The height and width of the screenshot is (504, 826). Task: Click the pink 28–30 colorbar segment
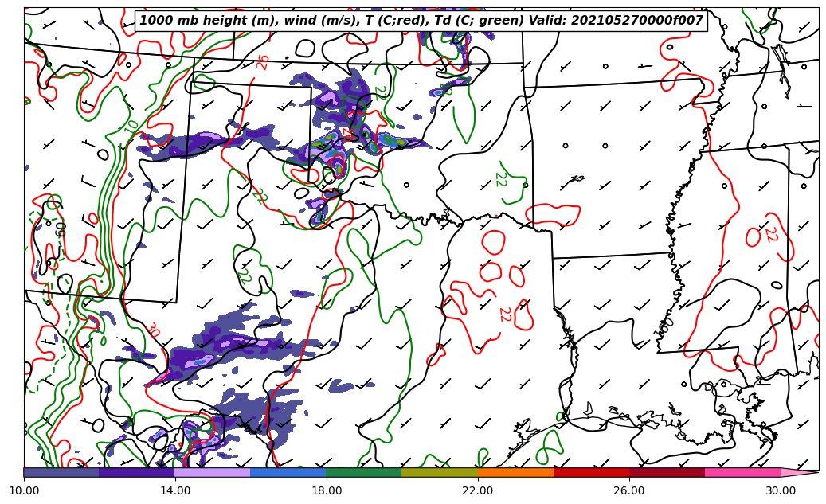[742, 472]
